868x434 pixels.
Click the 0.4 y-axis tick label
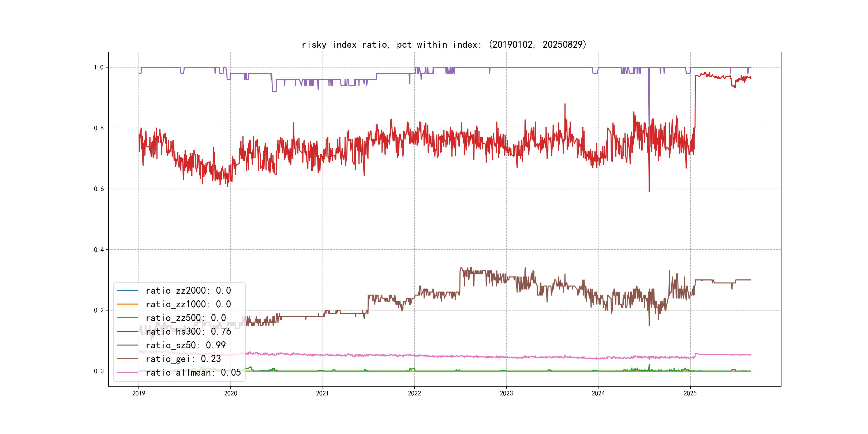(99, 250)
